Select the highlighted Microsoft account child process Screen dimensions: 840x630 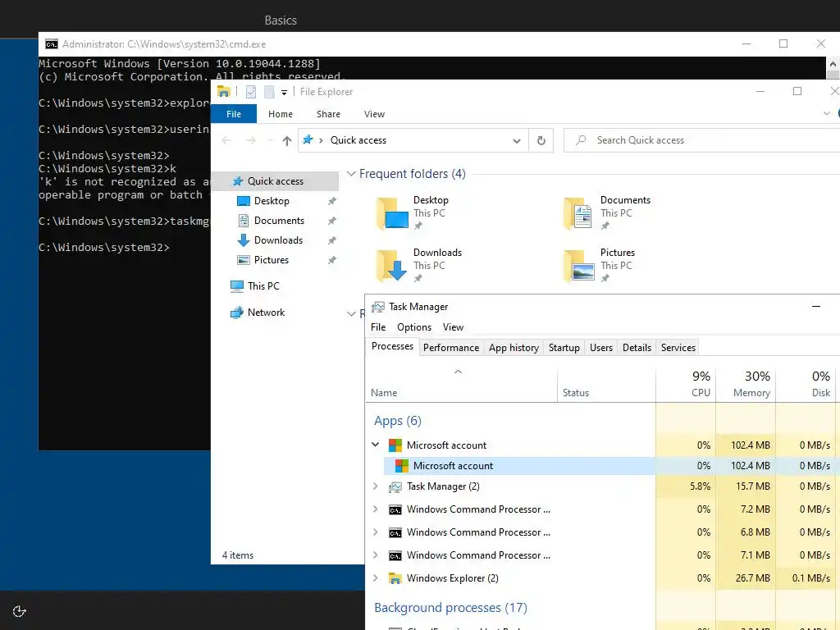pyautogui.click(x=518, y=466)
